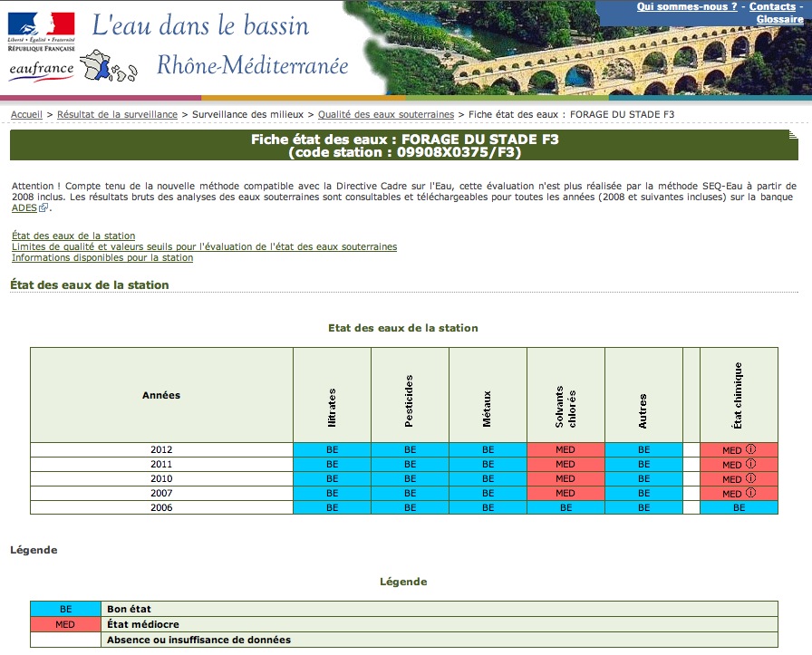Screen dimensions: 812x655
Task: Click the République Française flag logo
Action: (x=42, y=31)
